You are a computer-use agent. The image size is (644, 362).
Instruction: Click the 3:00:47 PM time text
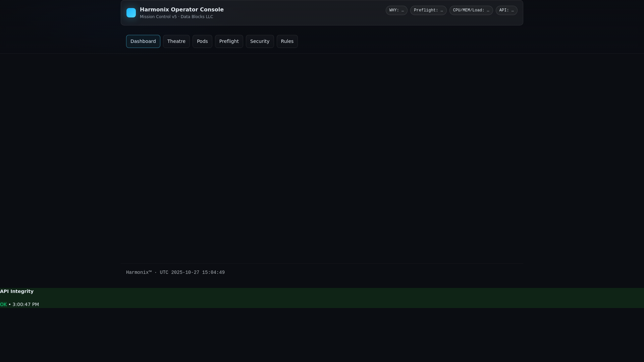tap(26, 304)
